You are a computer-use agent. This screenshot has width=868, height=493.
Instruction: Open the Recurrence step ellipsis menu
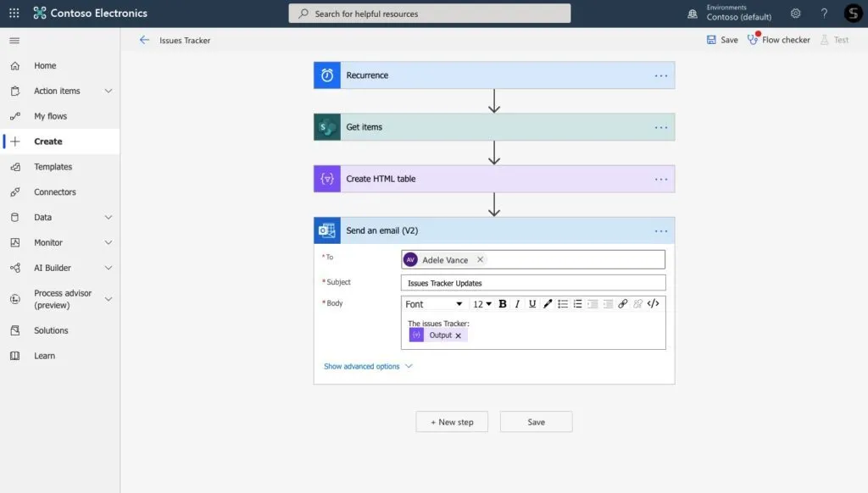(661, 75)
